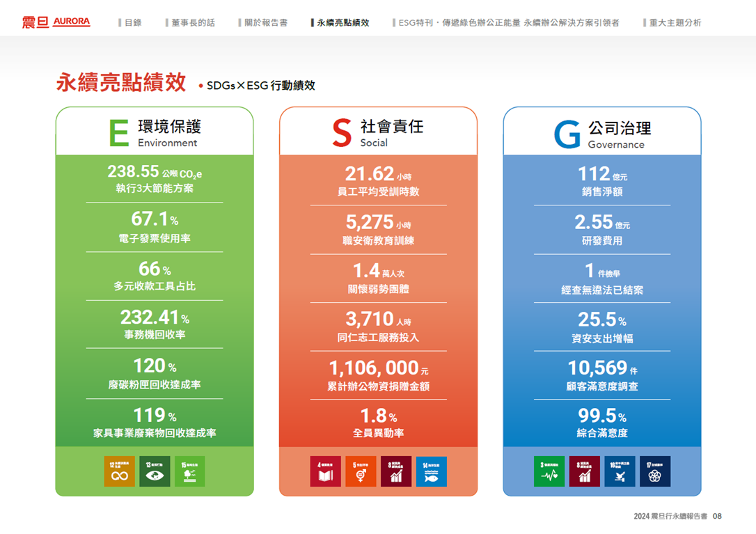Viewport: 756px width, 534px height.
Task: Click the 5,275 小時 figure
Action: point(378,222)
